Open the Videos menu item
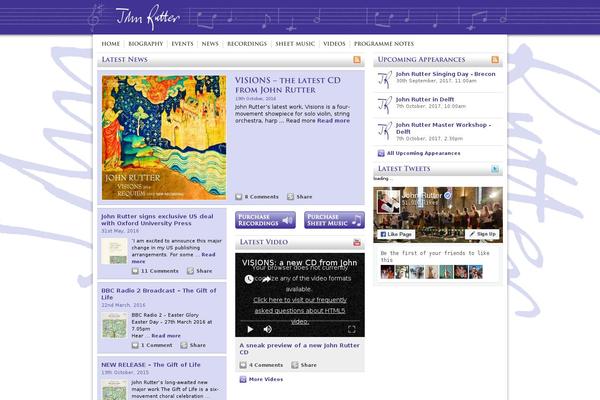This screenshot has width=600, height=400. point(334,44)
